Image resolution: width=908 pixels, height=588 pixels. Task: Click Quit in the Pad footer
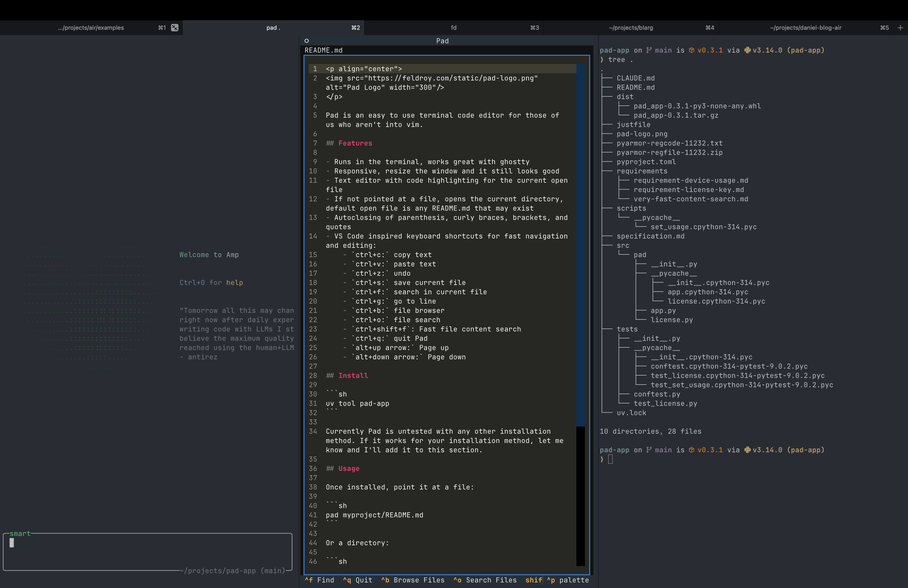coord(357,580)
